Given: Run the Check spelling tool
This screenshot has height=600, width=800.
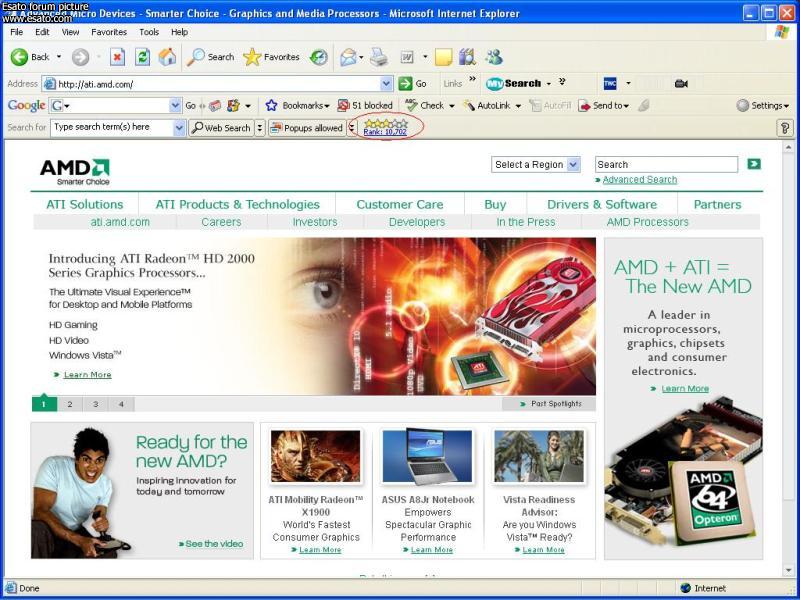Looking at the screenshot, I should point(425,106).
